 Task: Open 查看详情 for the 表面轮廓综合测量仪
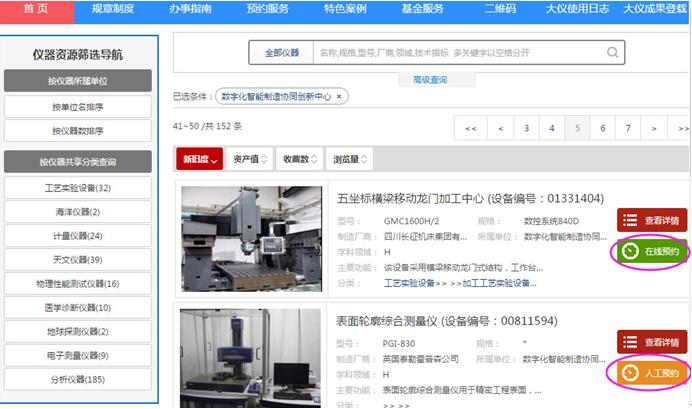click(652, 342)
